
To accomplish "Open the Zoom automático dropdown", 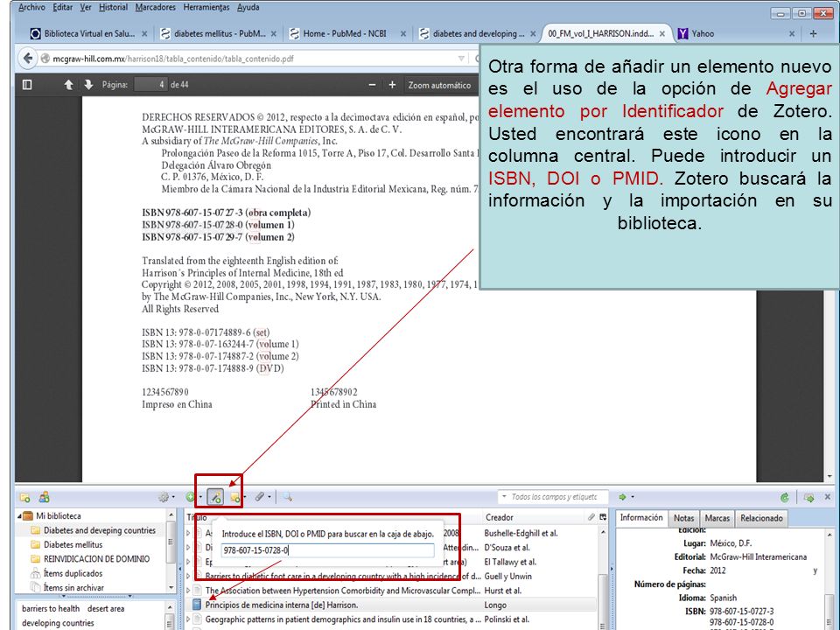I will pos(439,85).
